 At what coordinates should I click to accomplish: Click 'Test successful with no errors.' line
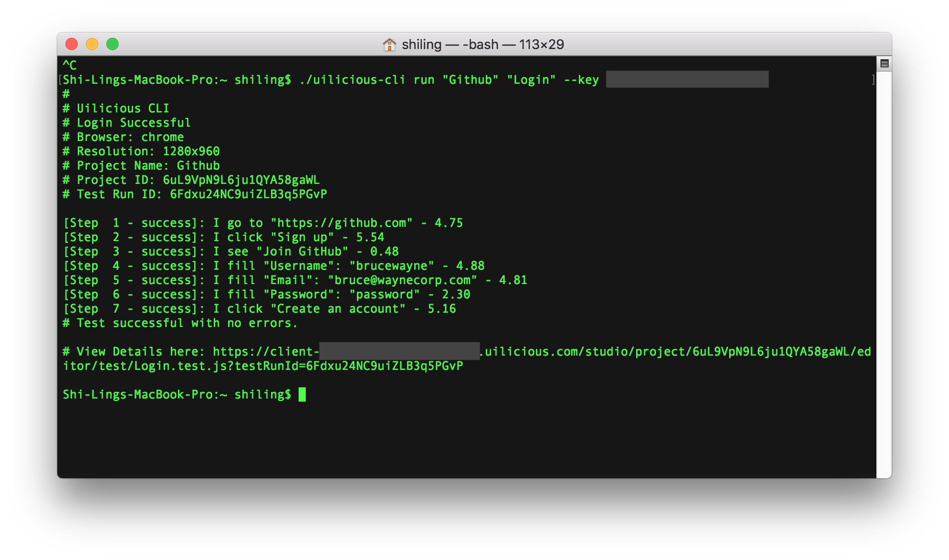[x=180, y=323]
